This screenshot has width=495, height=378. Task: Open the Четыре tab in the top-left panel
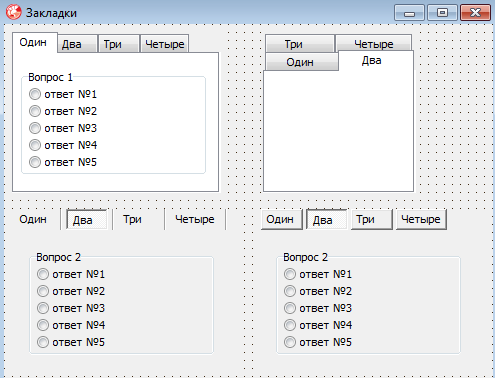pos(165,44)
